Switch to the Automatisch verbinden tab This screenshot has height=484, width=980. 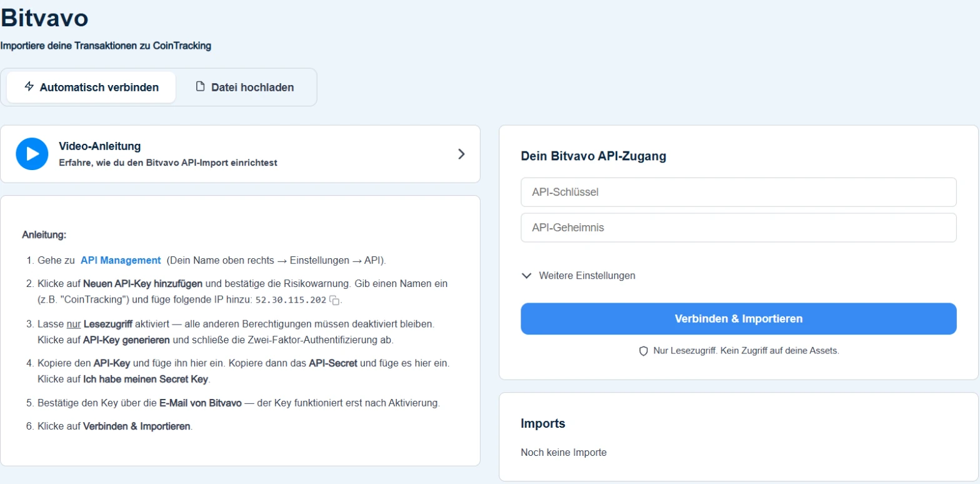point(91,87)
